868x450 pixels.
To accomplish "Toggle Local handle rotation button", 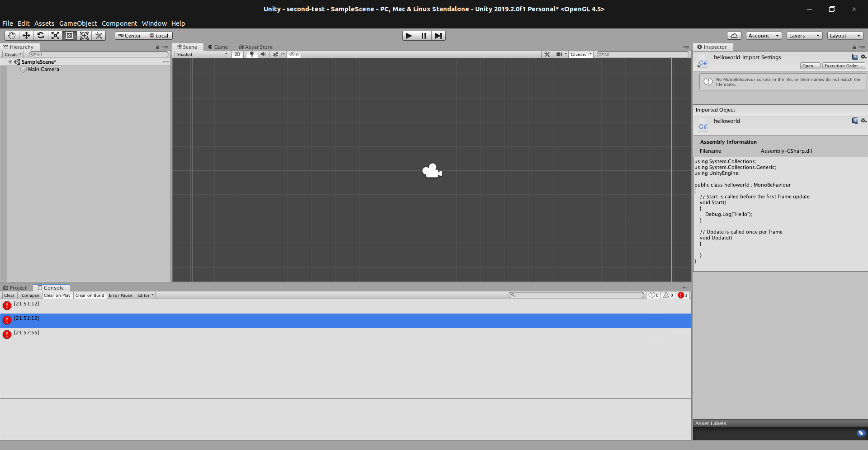I will click(x=159, y=36).
